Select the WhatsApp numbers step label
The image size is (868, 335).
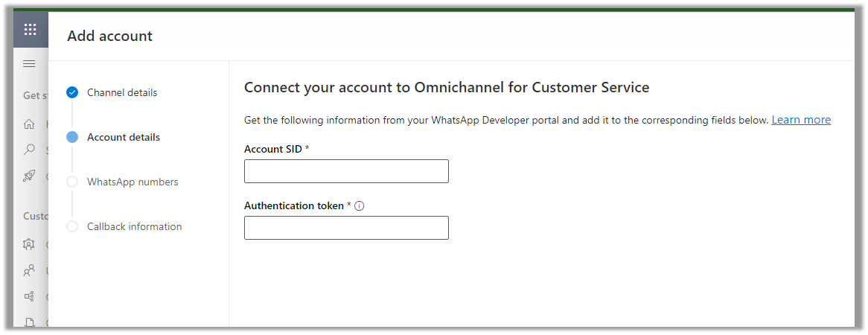pos(133,182)
